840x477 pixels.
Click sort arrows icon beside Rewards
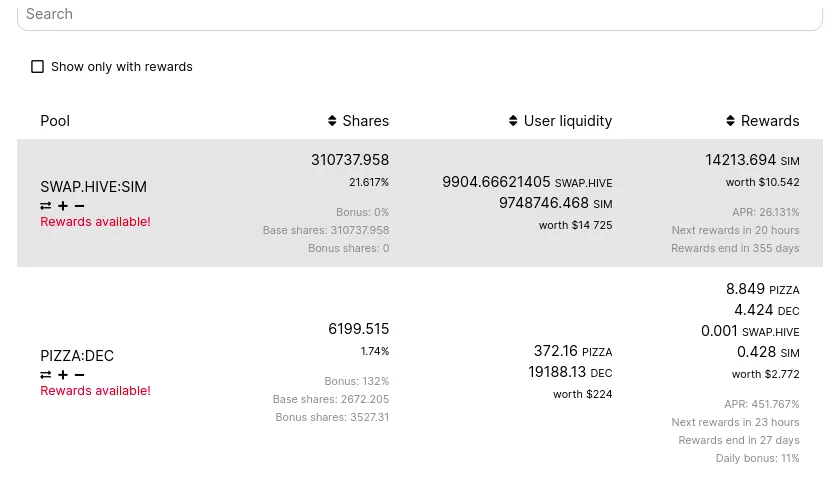[731, 121]
